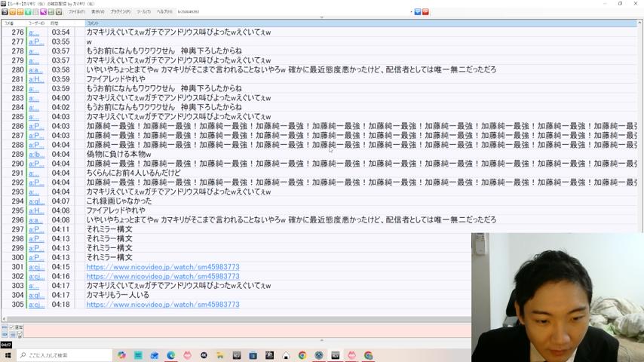Click comment number 300
Viewport: 644px width, 362px height.
[17, 258]
